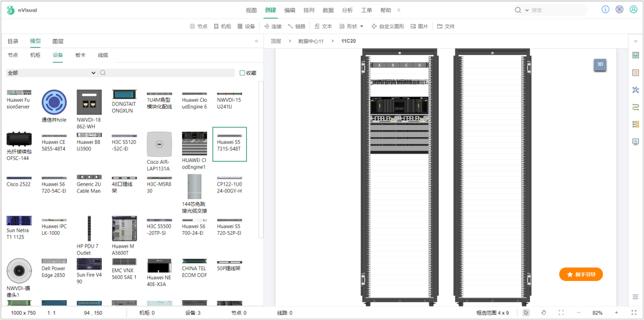Open the monitor screen sidebar icon
This screenshot has width=644, height=320.
[x=636, y=141]
